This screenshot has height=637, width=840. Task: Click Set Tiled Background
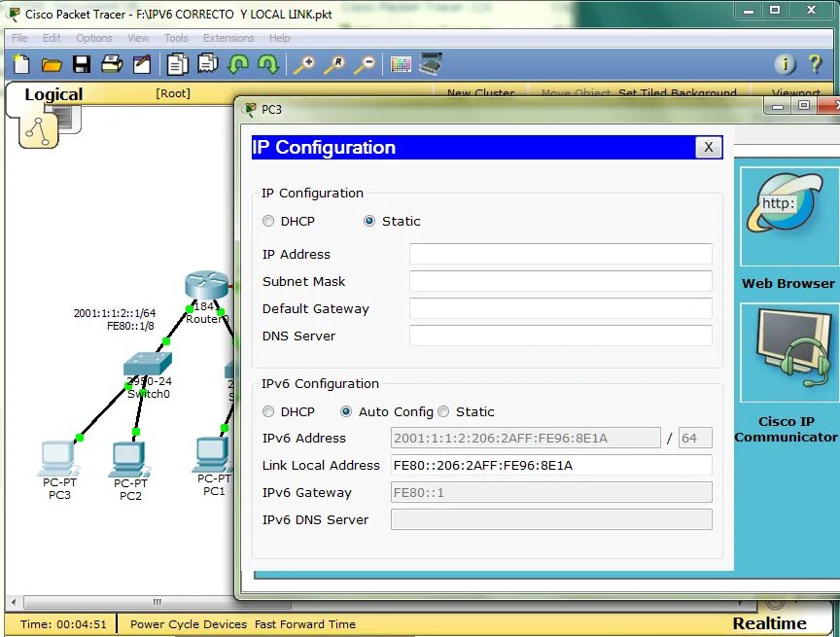(x=677, y=92)
